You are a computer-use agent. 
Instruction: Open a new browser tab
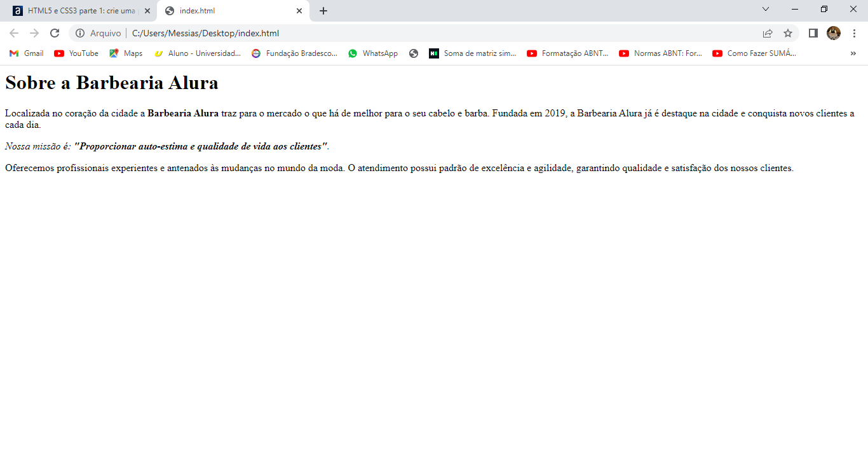[323, 11]
